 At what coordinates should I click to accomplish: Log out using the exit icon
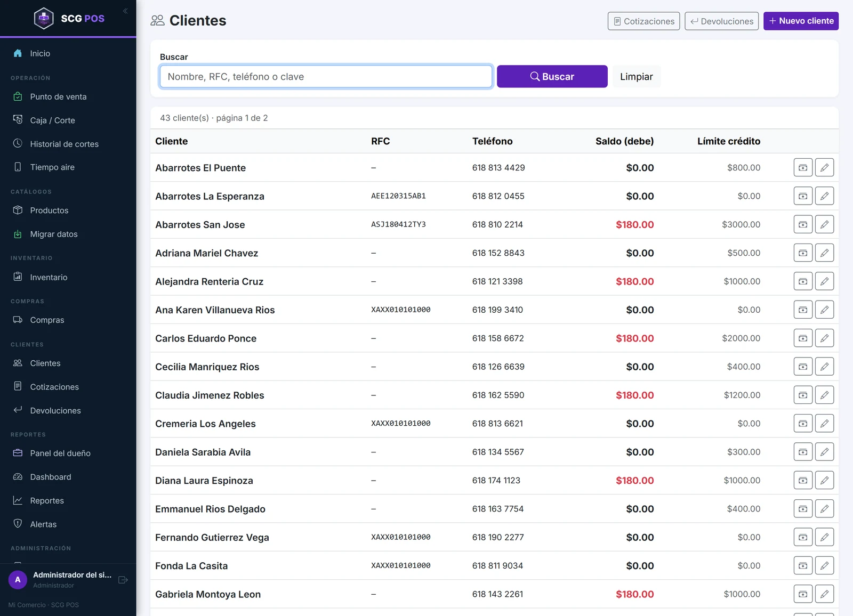point(123,580)
